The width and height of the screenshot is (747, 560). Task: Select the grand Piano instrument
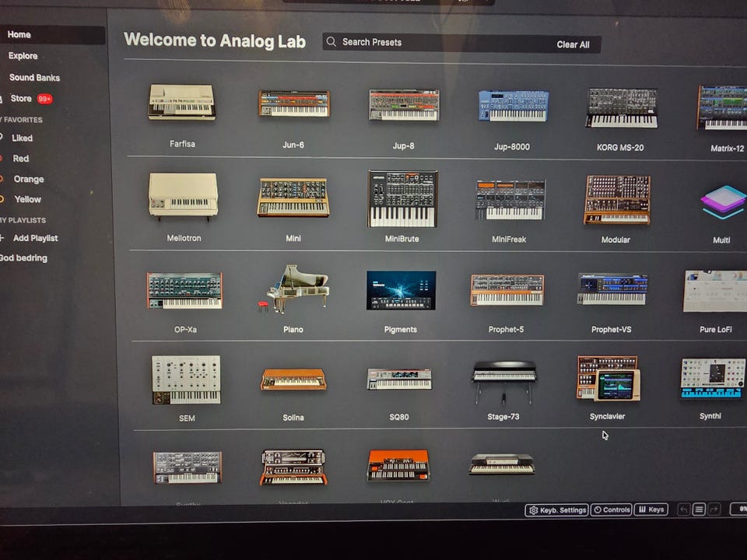click(293, 289)
